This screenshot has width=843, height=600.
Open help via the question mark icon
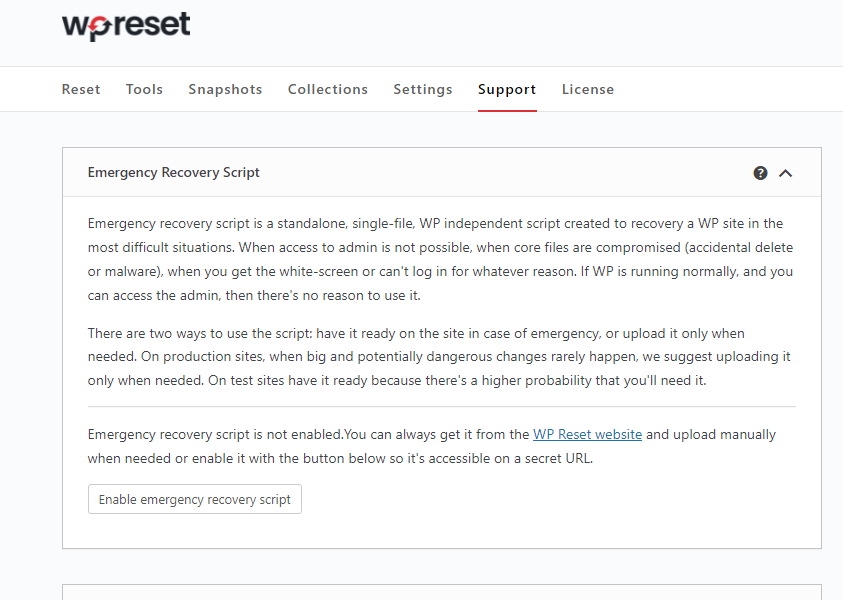(x=761, y=172)
